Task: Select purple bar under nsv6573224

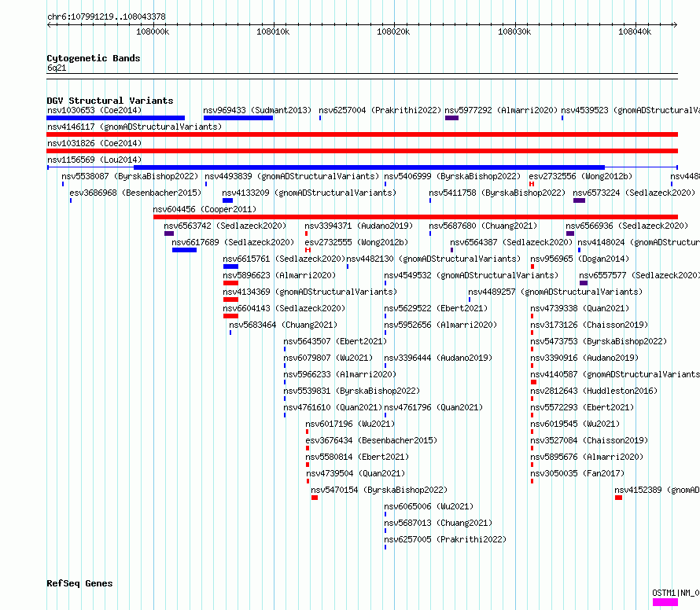Action: [x=579, y=200]
